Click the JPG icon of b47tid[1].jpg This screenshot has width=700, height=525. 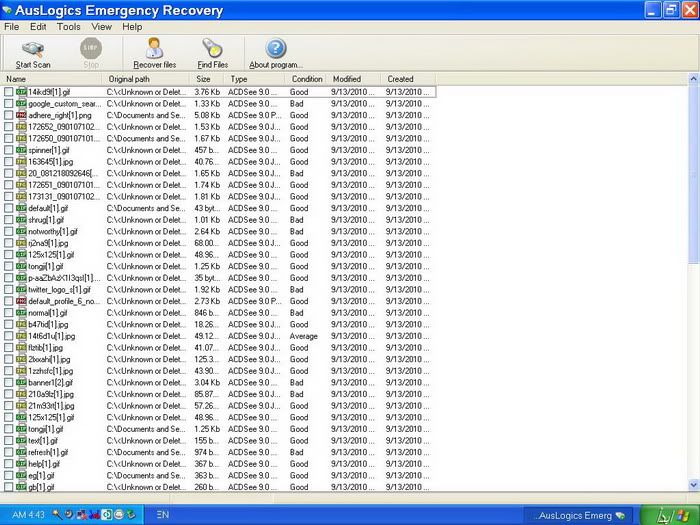pos(21,324)
